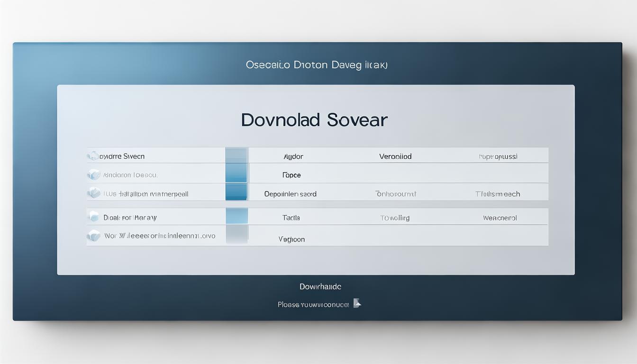
Task: Select the dark blue swatch beside Depoiinlen sacrd
Action: (236, 192)
